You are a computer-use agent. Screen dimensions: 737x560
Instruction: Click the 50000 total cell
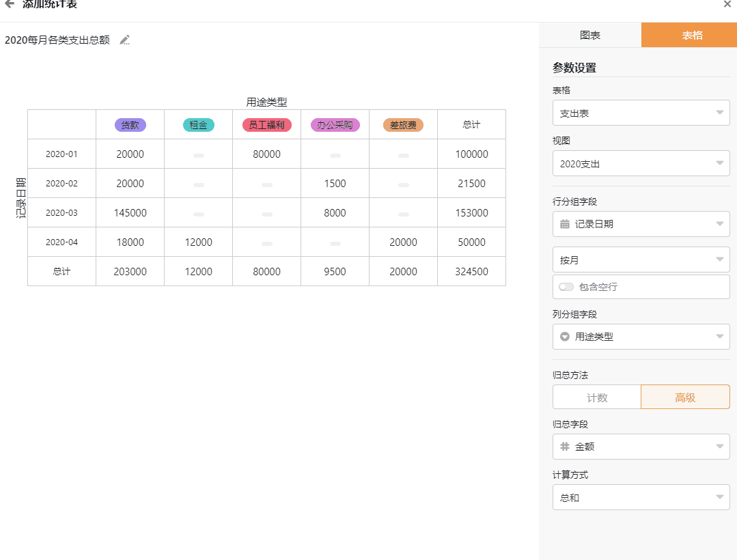pyautogui.click(x=471, y=242)
